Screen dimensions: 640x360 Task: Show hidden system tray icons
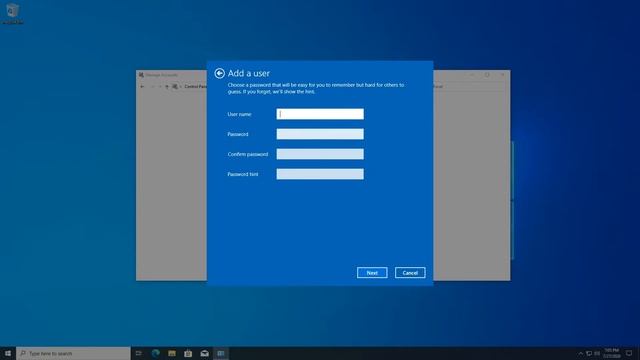pyautogui.click(x=580, y=353)
